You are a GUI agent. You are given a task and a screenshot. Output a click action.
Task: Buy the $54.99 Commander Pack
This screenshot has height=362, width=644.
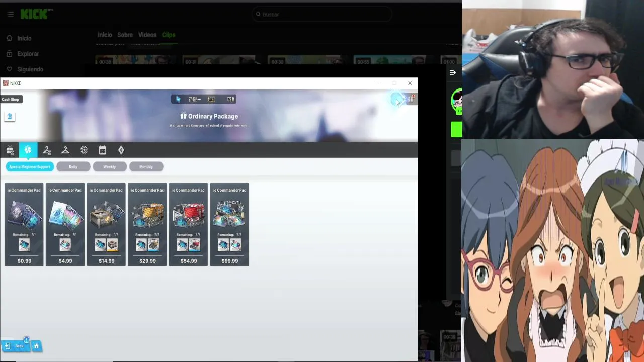[189, 261]
